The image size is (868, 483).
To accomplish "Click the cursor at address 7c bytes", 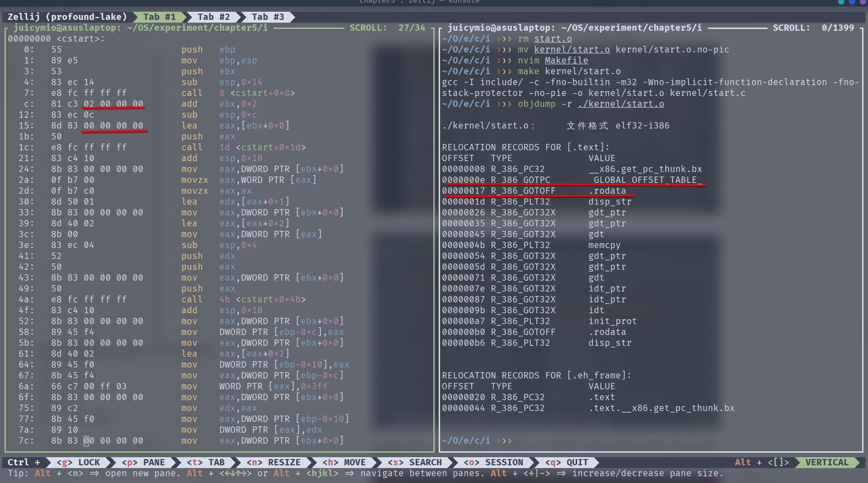I will tap(86, 440).
